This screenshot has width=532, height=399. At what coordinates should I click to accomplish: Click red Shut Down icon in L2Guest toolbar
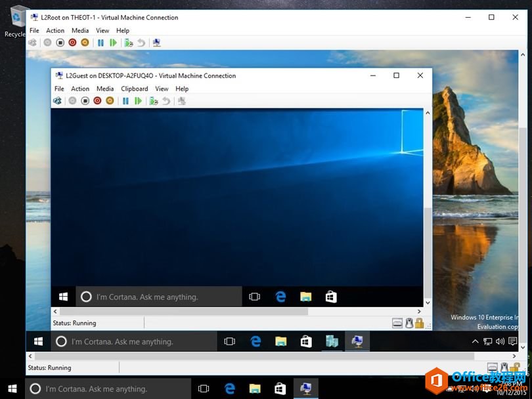pos(97,100)
